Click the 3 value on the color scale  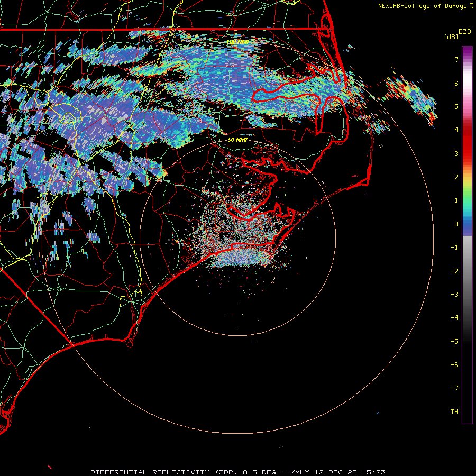[x=456, y=153]
